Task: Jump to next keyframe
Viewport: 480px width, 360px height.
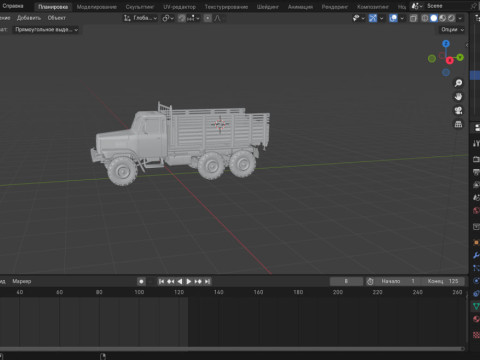Action: click(198, 282)
